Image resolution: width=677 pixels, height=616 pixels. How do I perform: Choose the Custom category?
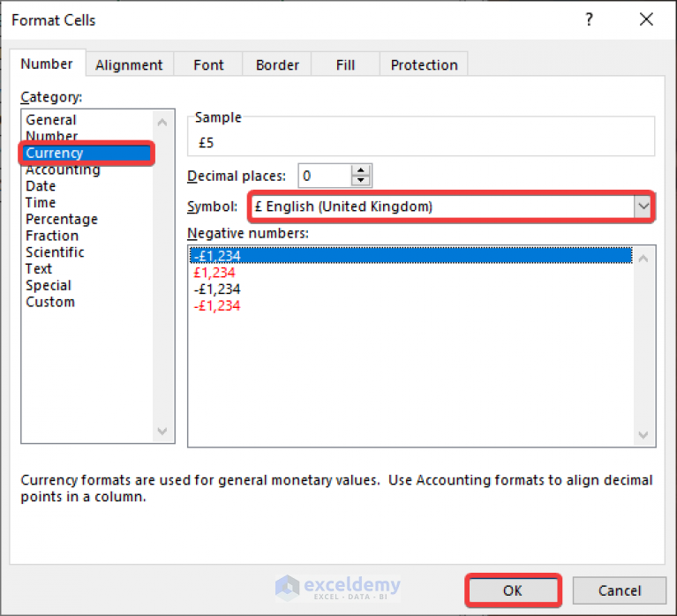click(x=88, y=302)
